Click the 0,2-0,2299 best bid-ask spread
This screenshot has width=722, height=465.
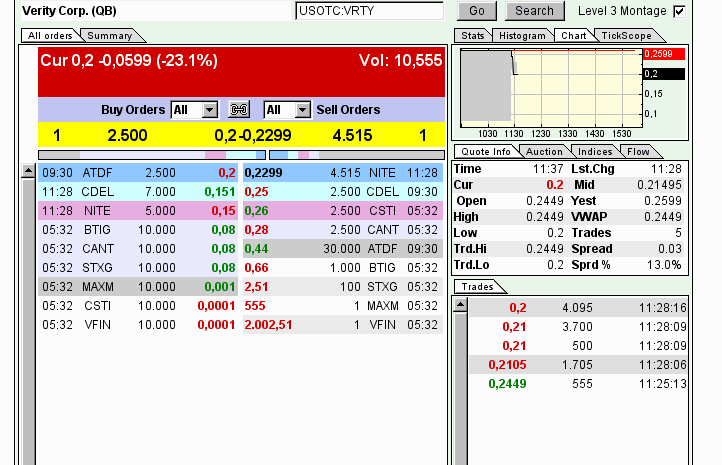click(253, 135)
